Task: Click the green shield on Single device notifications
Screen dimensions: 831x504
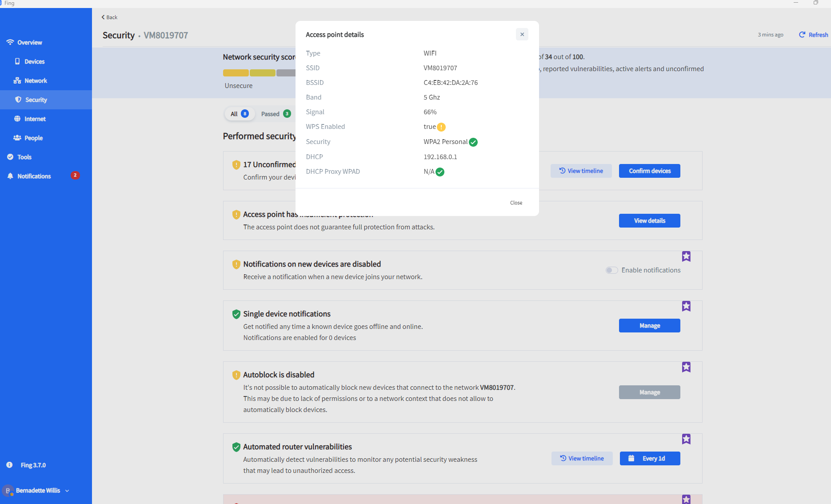Action: [236, 314]
